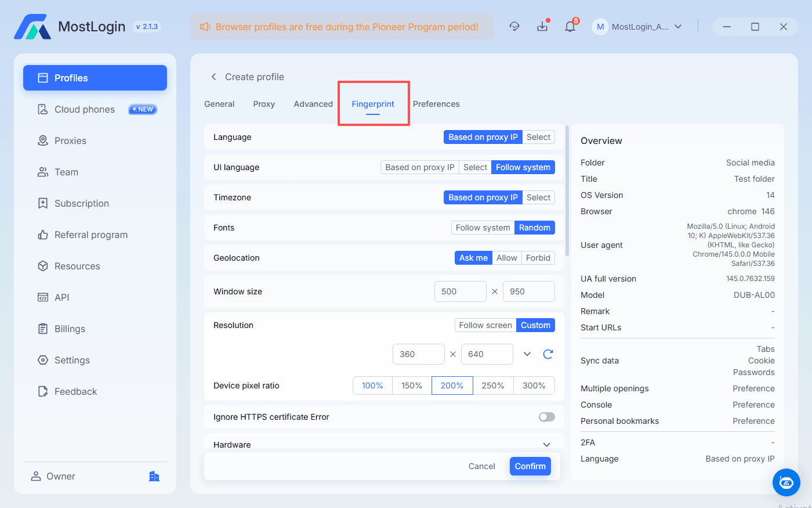Open the chatbot assistant bubble

[x=786, y=482]
